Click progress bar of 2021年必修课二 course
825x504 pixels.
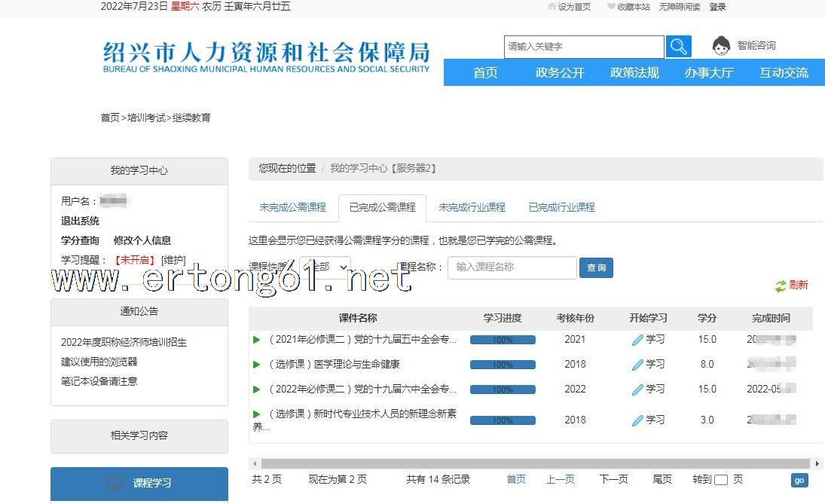coord(503,340)
